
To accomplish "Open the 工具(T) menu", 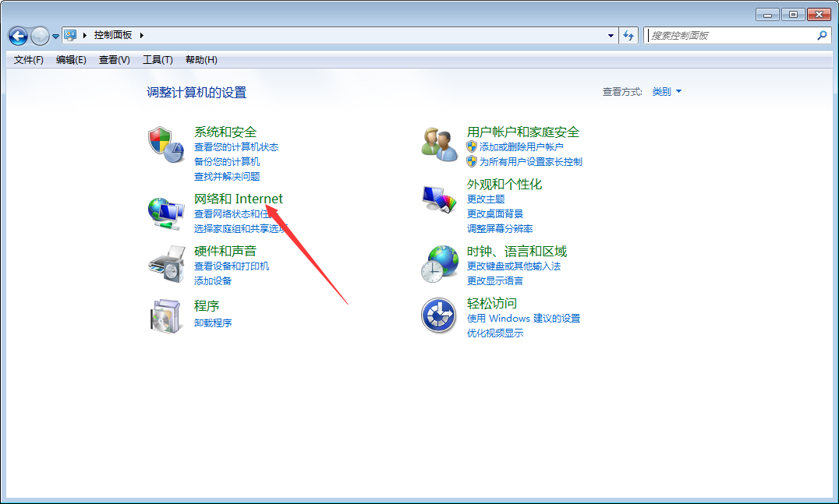I will tap(157, 59).
